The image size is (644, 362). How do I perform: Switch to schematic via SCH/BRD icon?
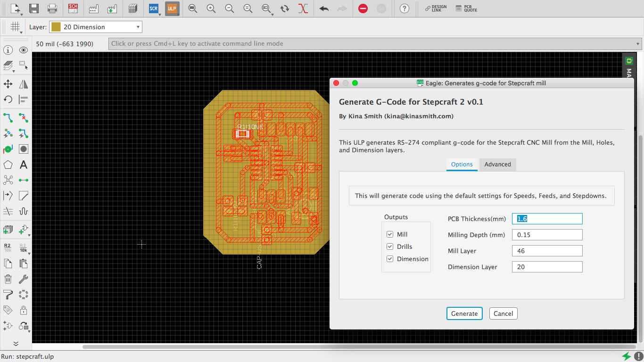click(x=73, y=8)
